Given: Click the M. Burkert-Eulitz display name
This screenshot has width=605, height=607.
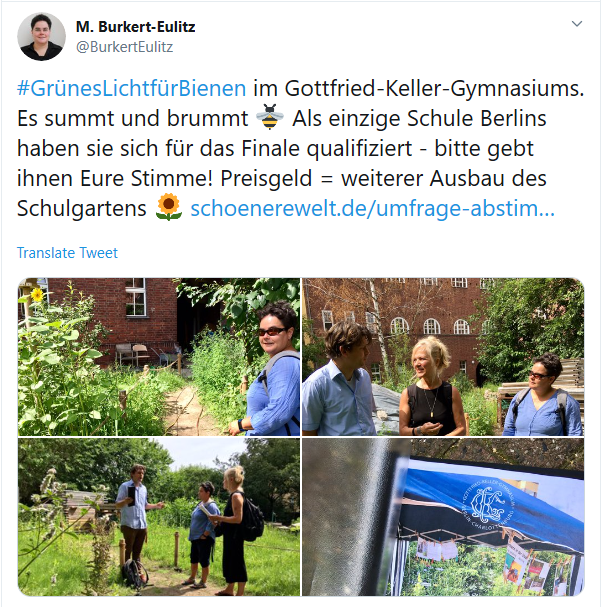Looking at the screenshot, I should point(135,27).
